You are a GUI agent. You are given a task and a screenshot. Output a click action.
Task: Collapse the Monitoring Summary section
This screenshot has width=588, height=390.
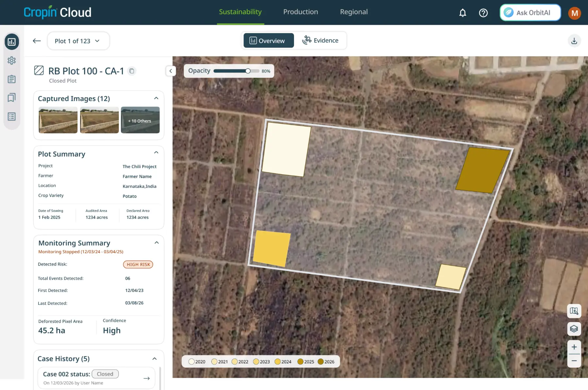pyautogui.click(x=156, y=242)
